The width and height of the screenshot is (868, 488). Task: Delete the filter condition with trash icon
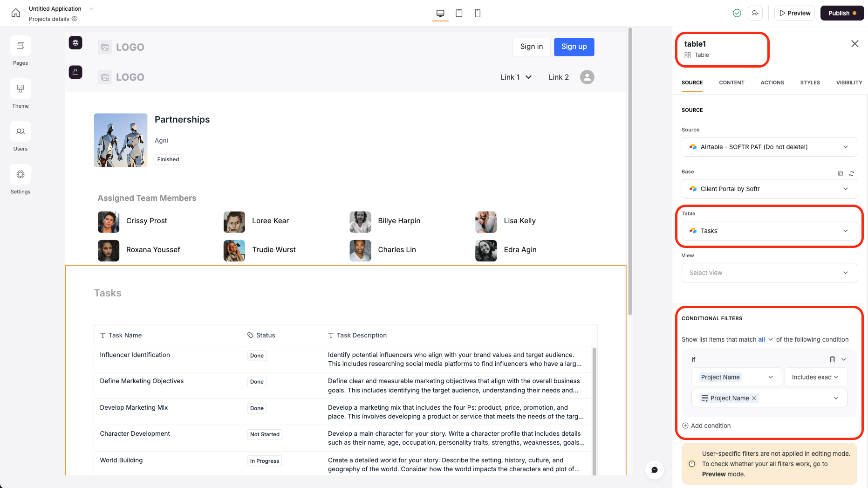tap(833, 359)
